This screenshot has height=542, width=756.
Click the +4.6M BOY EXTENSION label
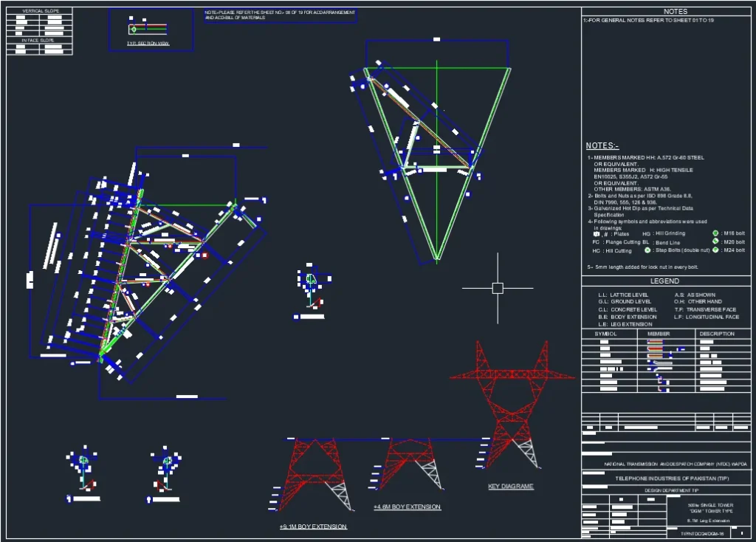pos(407,507)
